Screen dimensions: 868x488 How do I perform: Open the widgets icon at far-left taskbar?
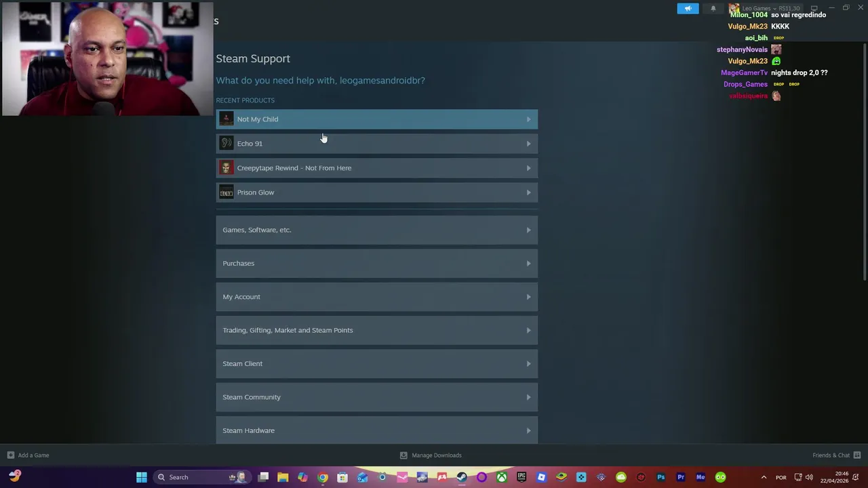pos(15,476)
